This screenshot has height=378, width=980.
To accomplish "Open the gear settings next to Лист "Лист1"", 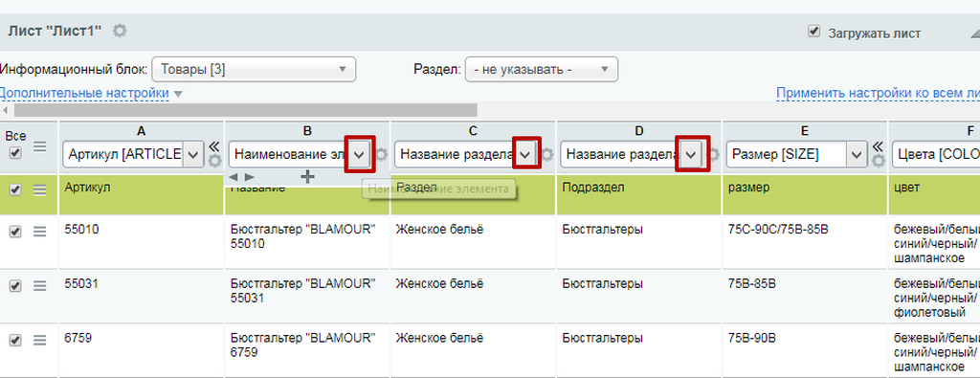I will [x=120, y=31].
